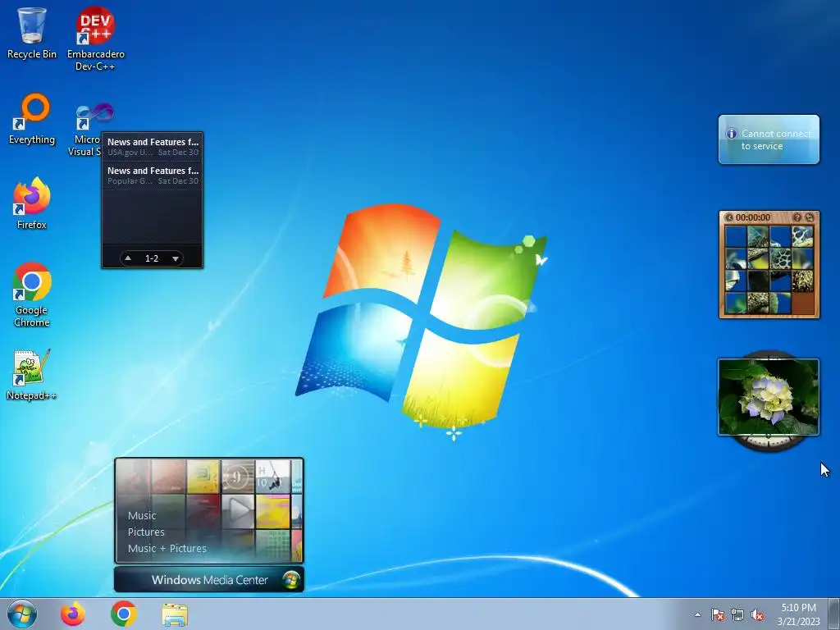Show hidden tray icons arrow

pos(697,614)
